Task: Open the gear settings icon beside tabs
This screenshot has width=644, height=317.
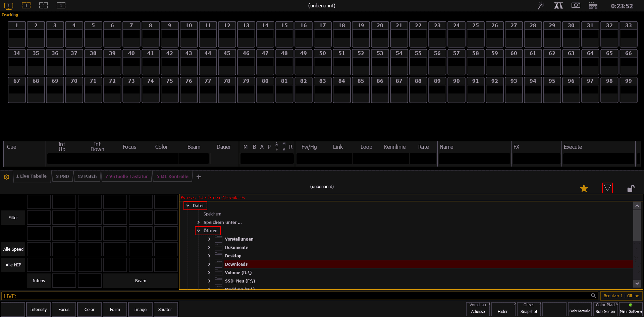Action: tap(6, 177)
